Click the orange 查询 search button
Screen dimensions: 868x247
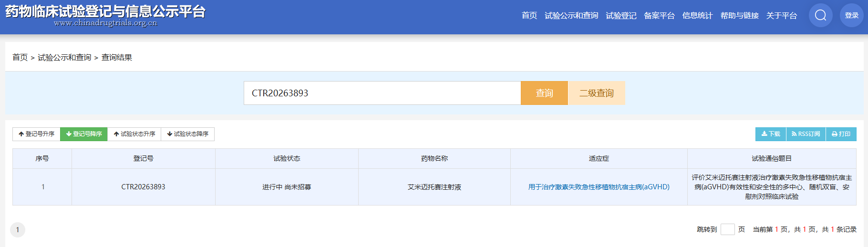point(544,93)
